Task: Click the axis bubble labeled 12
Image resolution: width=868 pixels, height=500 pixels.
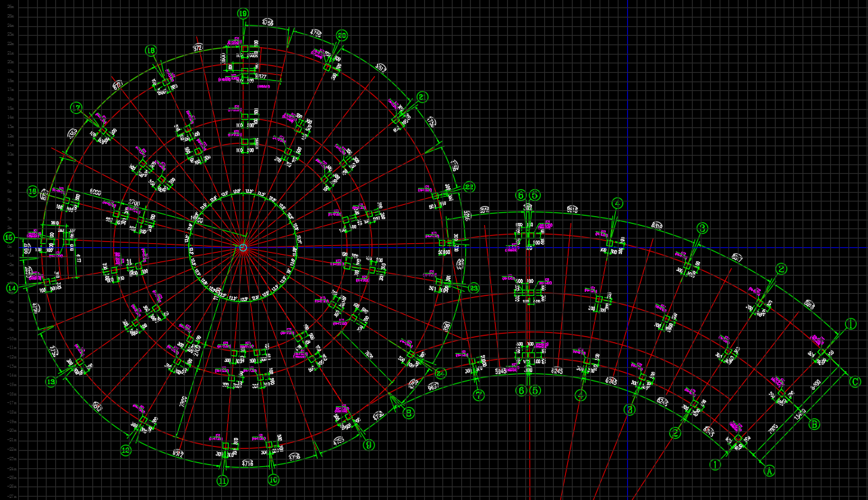Action: pos(125,451)
